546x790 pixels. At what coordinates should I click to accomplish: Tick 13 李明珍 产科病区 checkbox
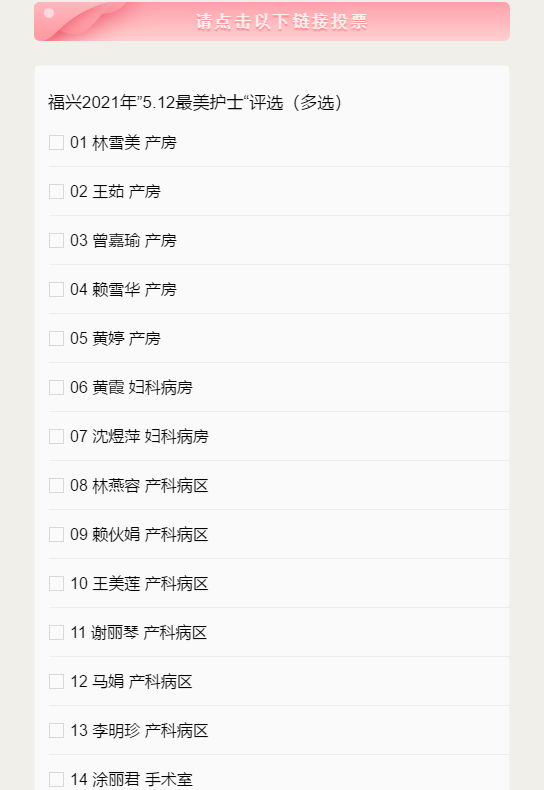[x=56, y=731]
